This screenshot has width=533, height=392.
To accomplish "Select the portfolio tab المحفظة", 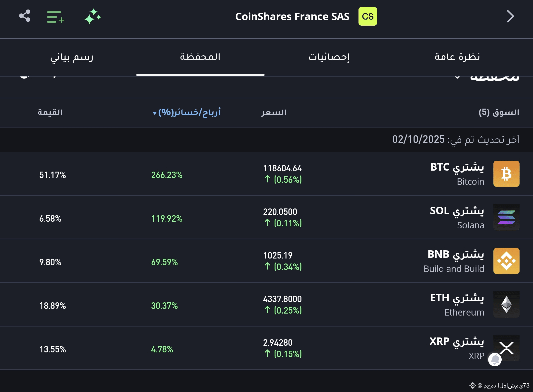I will click(200, 57).
